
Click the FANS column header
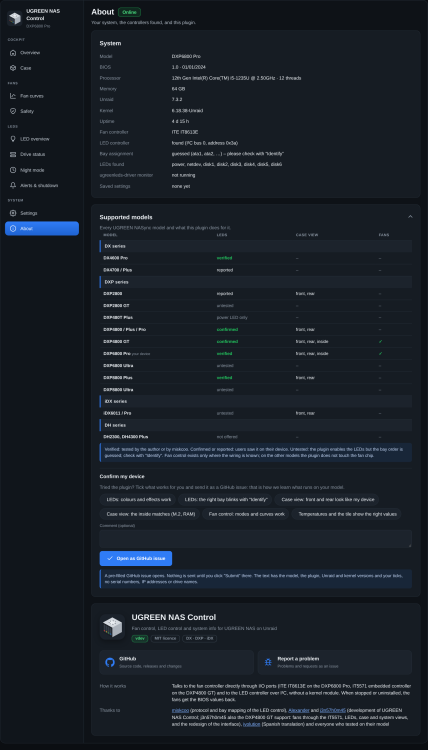[384, 235]
